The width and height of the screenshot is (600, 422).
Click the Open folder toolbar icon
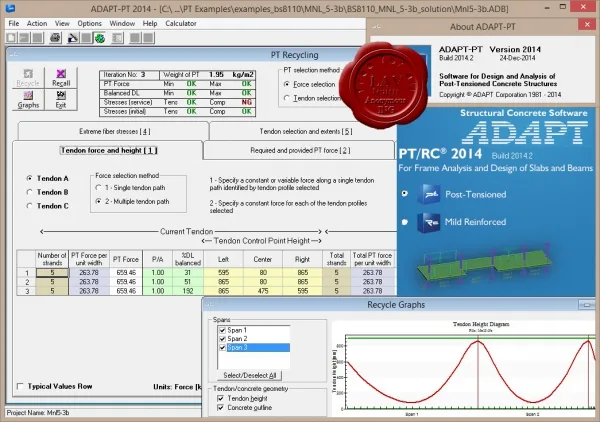[x=24, y=37]
